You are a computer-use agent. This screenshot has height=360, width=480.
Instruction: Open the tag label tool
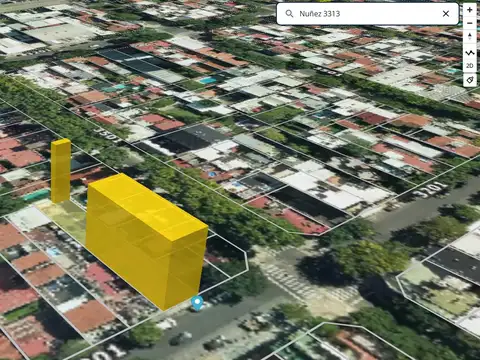[x=470, y=80]
